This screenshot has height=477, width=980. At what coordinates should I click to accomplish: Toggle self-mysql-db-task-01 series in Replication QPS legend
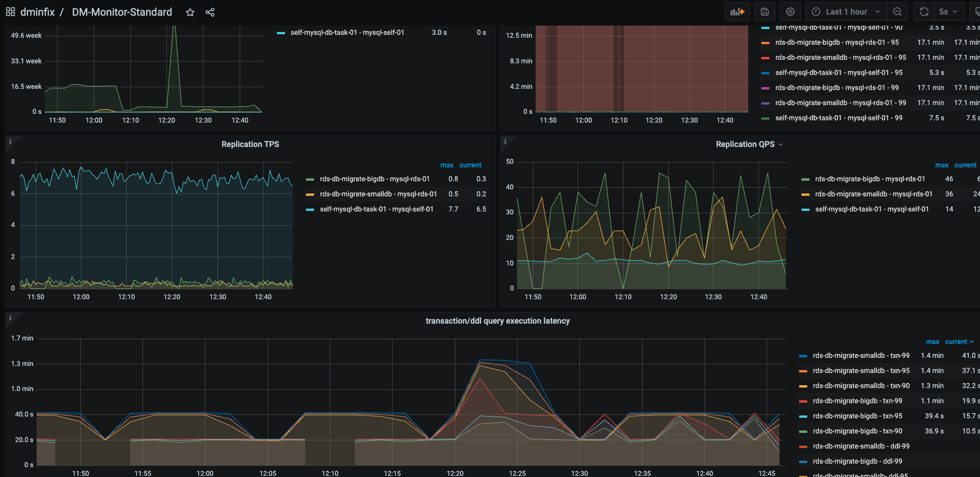[x=872, y=209]
